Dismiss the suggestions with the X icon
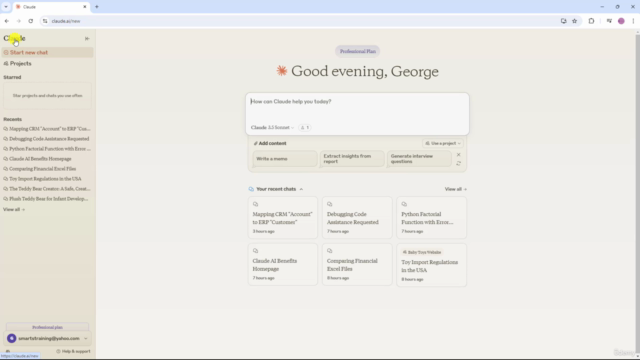Screen dimensions: 640x360 click(458, 155)
